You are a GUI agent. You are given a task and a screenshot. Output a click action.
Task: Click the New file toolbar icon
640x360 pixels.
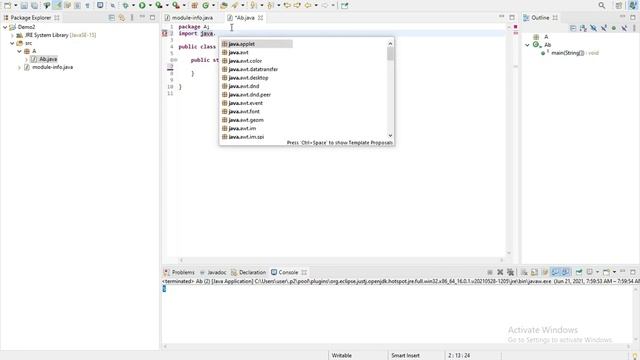(x=7, y=5)
